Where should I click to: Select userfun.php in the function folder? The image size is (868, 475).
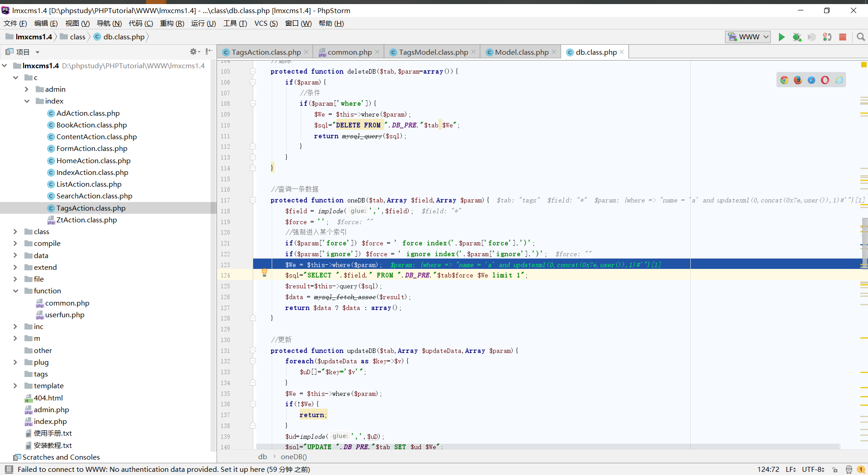(x=65, y=315)
